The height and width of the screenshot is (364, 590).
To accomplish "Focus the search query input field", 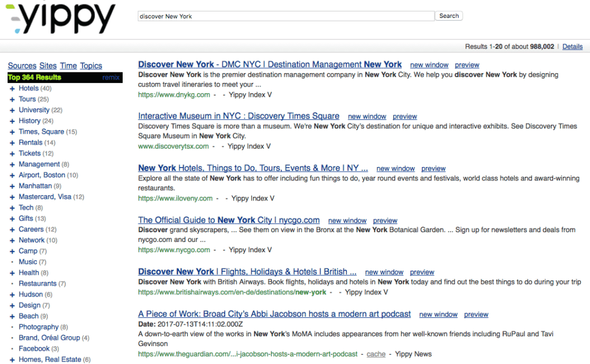I will click(286, 16).
